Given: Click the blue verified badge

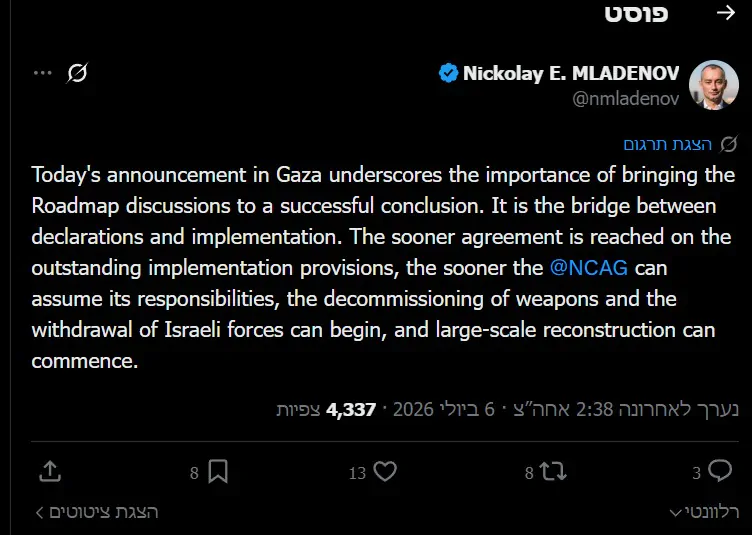Looking at the screenshot, I should pos(448,73).
